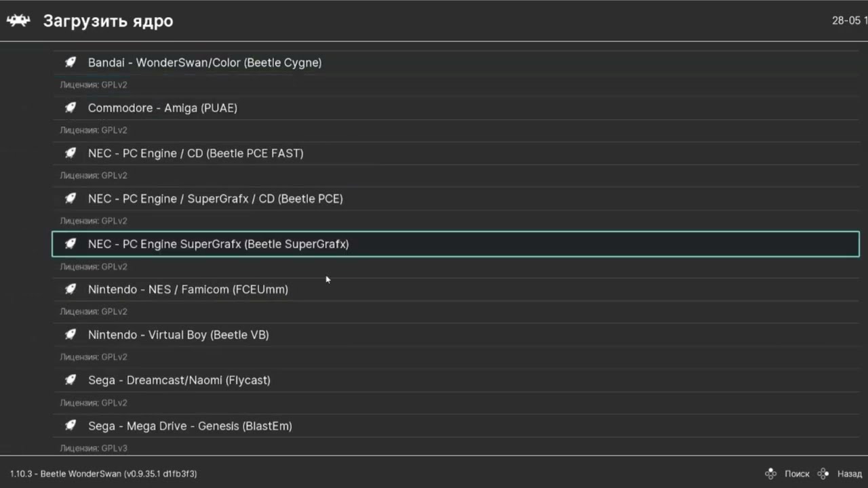Click rocket icon next to Beetle PCE FAST
Screen dimensions: 868x488
coord(71,153)
